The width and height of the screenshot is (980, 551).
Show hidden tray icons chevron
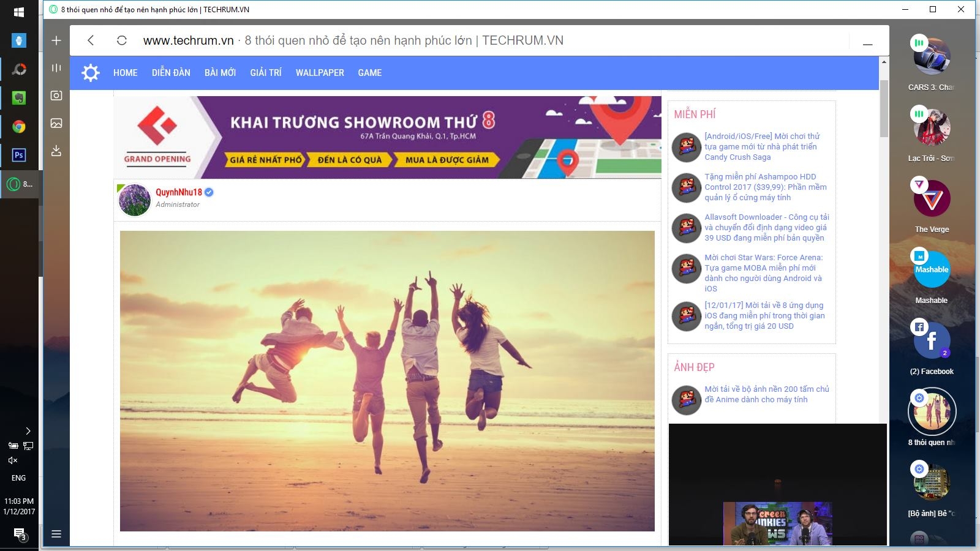pos(28,431)
